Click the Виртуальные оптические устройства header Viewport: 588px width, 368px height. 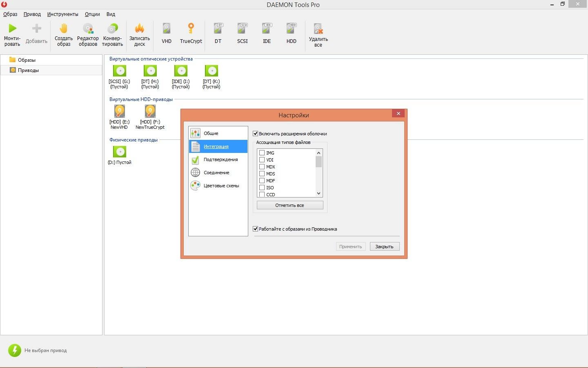151,59
